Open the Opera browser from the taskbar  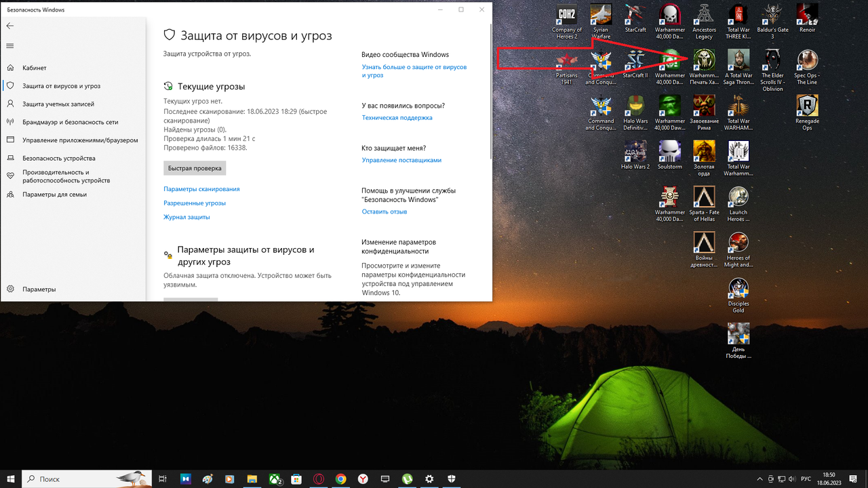pos(319,479)
